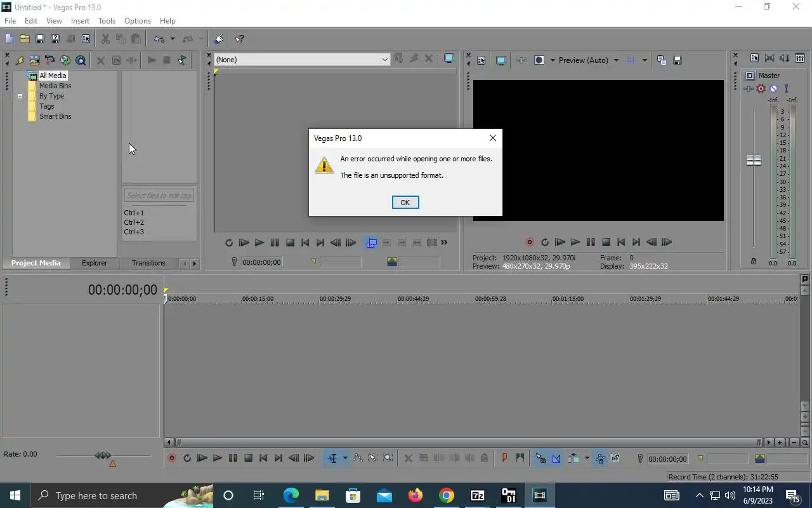The width and height of the screenshot is (812, 508).
Task: Open the Split Screen View dropdown arrow
Action: click(x=552, y=60)
